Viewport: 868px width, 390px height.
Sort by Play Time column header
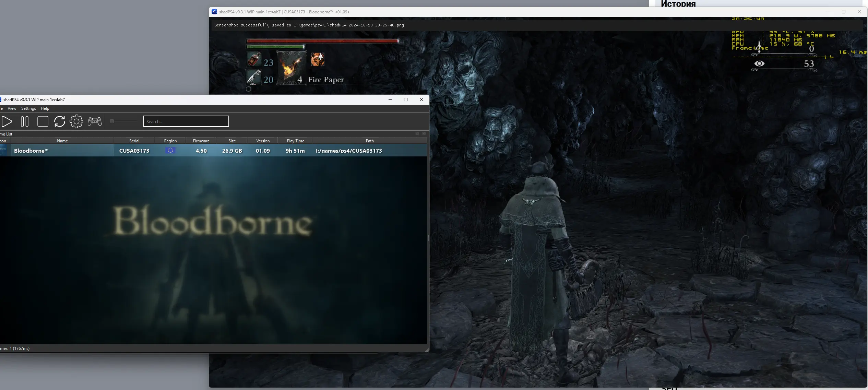[x=296, y=141]
